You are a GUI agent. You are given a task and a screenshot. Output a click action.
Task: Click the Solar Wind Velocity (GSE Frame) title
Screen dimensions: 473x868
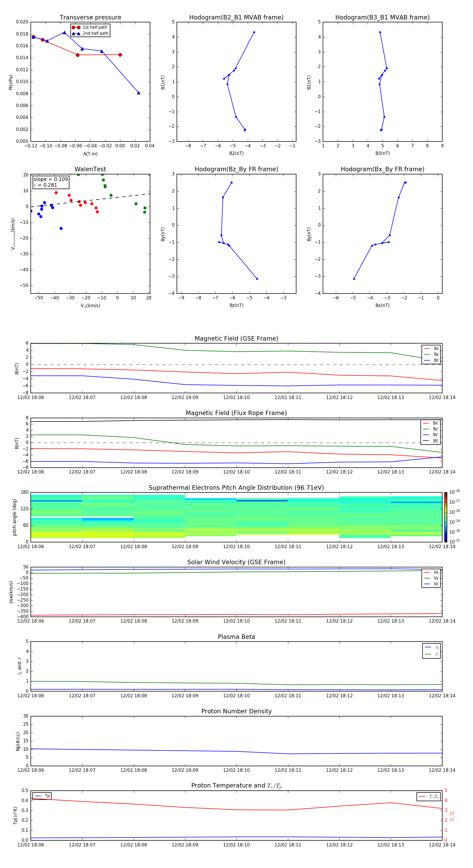click(236, 562)
